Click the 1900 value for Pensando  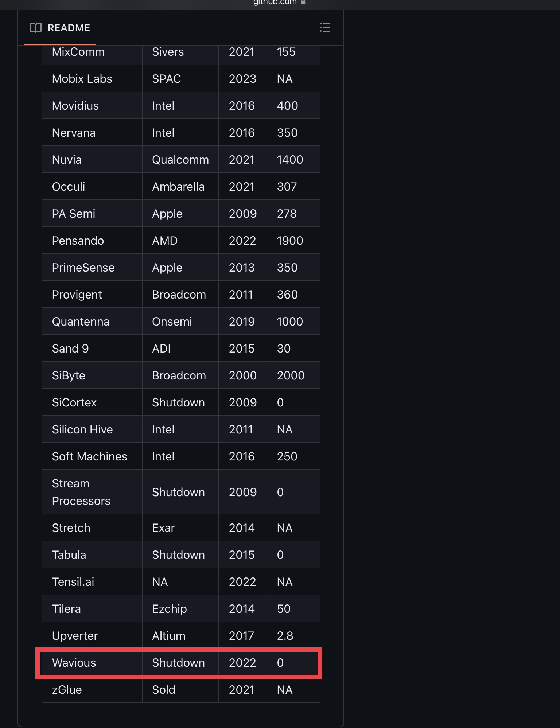(x=290, y=241)
